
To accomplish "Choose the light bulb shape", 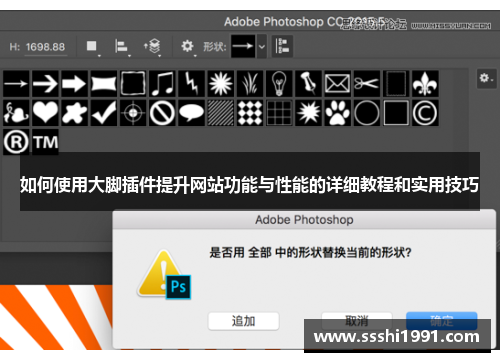I will (x=279, y=84).
